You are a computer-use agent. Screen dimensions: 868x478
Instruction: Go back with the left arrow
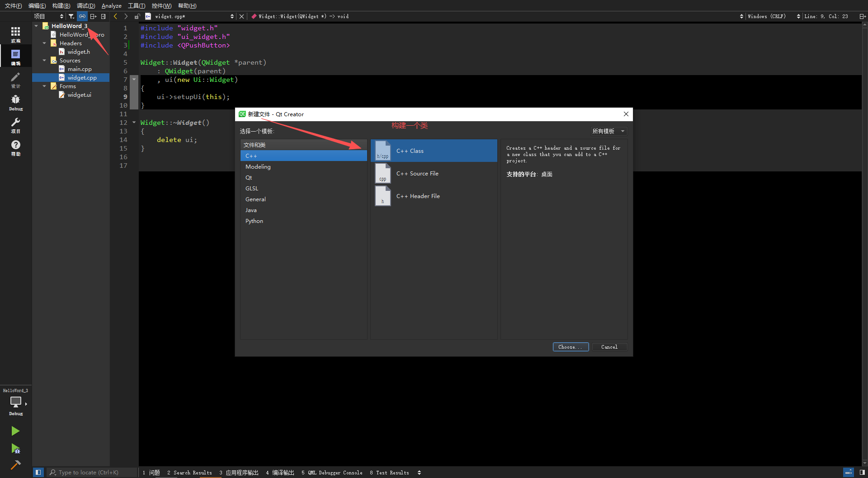pyautogui.click(x=115, y=16)
